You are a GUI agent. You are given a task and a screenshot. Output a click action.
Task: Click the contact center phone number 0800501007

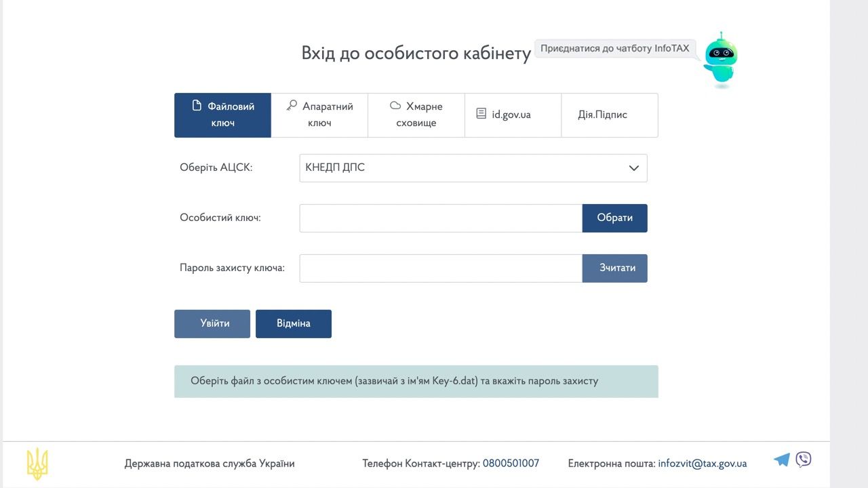click(x=511, y=464)
